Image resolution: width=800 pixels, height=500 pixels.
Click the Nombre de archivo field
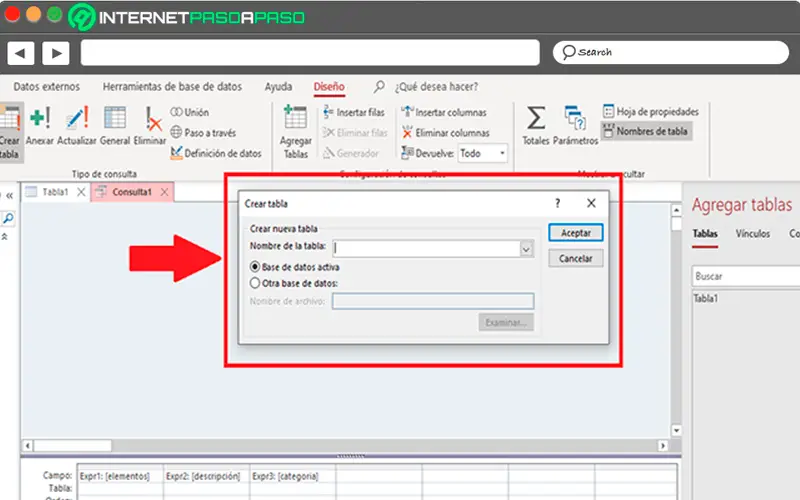[433, 301]
